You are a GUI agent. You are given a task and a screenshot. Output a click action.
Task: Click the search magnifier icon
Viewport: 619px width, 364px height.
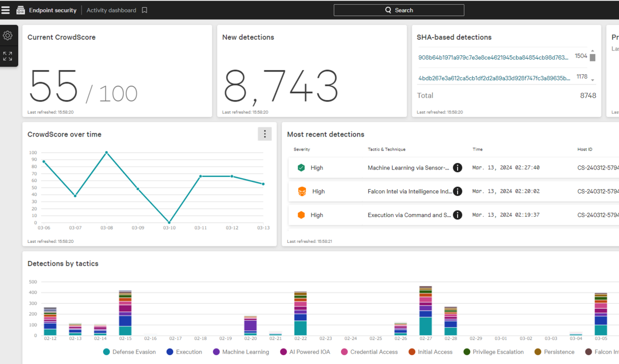click(x=388, y=10)
